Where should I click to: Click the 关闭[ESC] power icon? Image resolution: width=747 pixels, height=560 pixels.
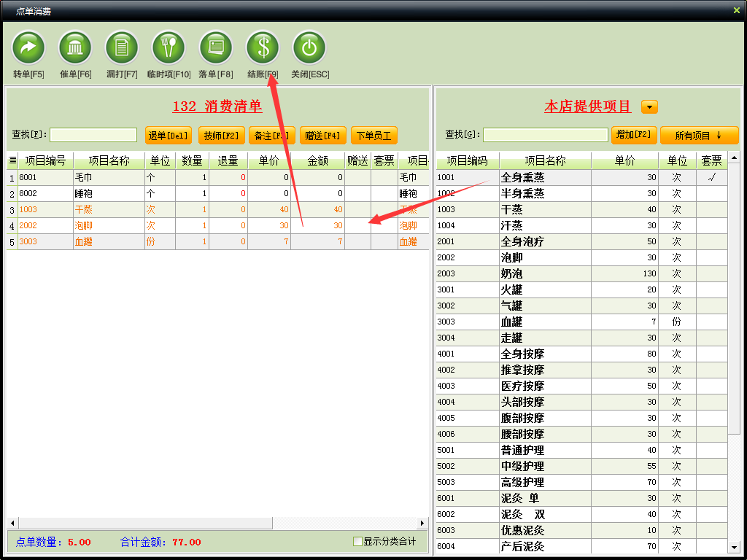click(309, 47)
